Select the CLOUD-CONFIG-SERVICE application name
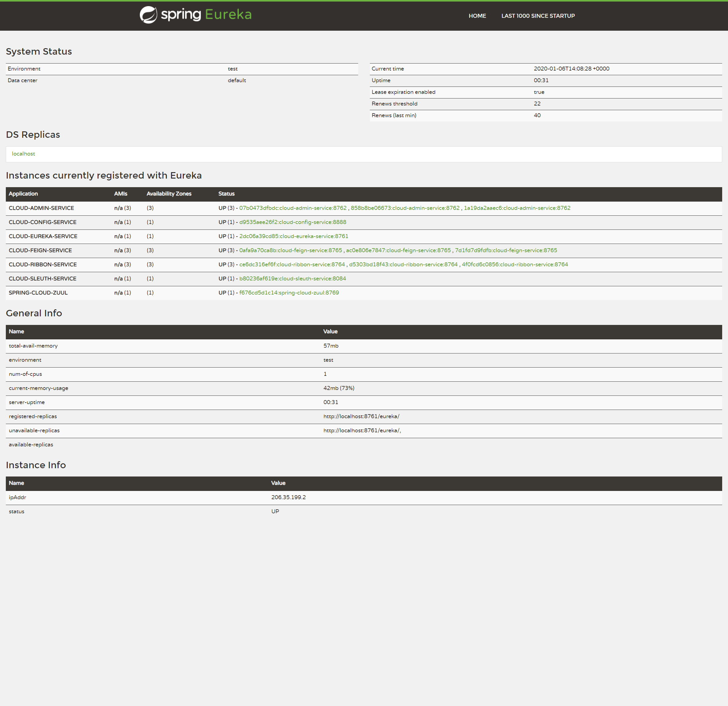This screenshot has height=706, width=728. [x=43, y=222]
